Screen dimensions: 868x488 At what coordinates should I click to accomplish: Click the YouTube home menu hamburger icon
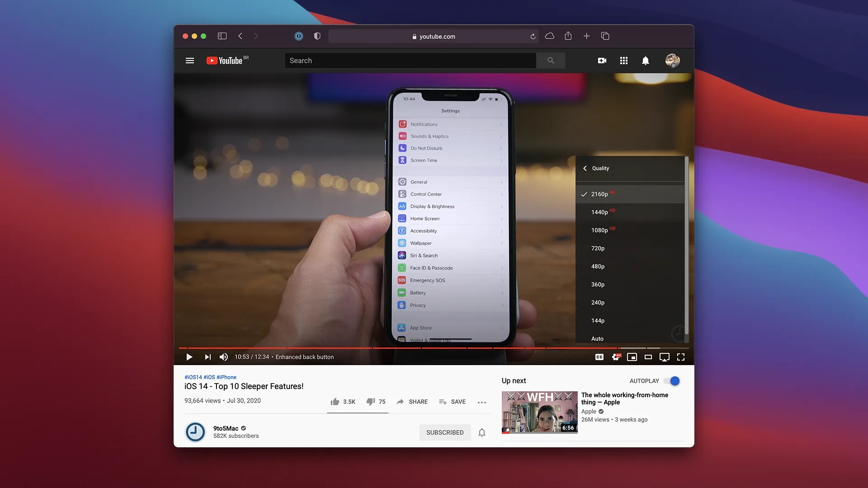tap(189, 60)
